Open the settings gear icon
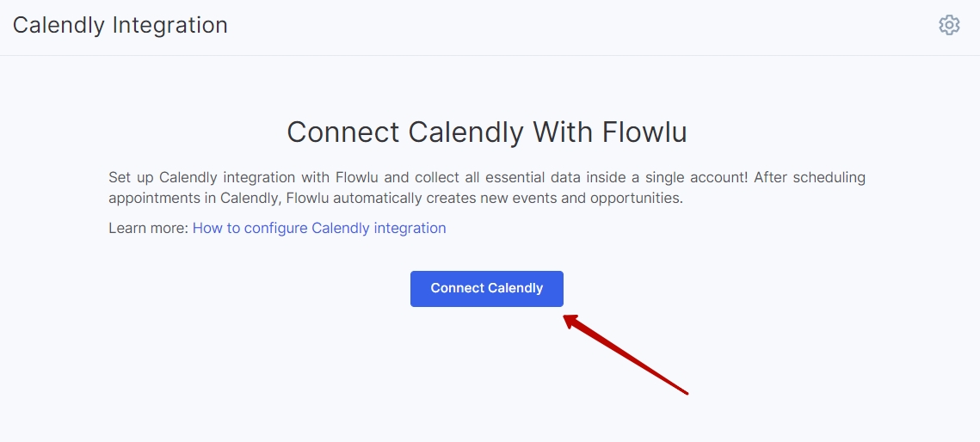 point(949,25)
